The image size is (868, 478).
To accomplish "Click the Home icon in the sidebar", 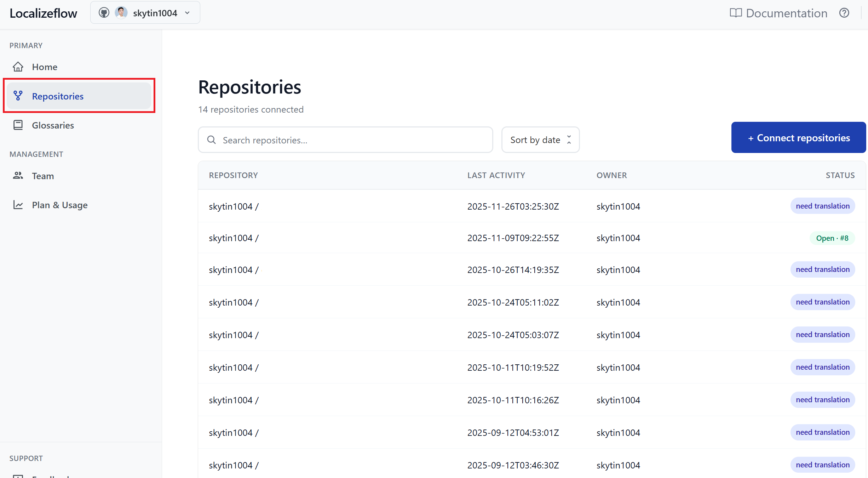I will point(18,67).
